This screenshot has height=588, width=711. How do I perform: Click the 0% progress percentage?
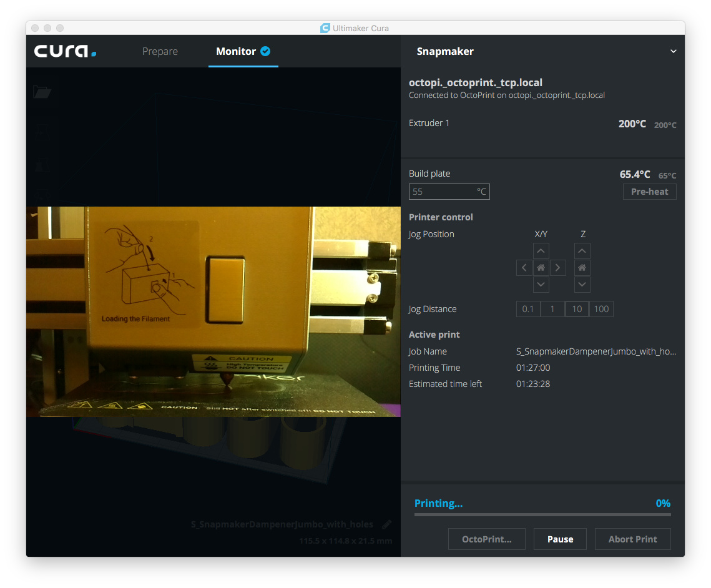pos(663,503)
